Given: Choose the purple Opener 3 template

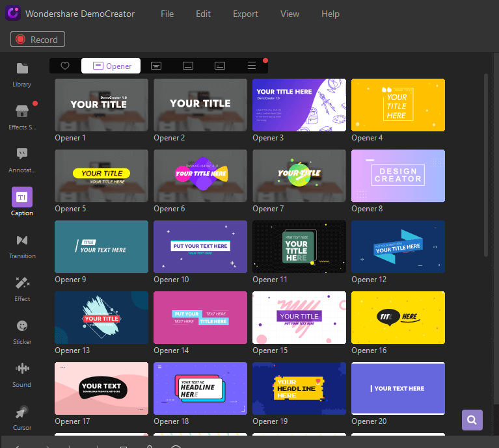Looking at the screenshot, I should point(299,105).
